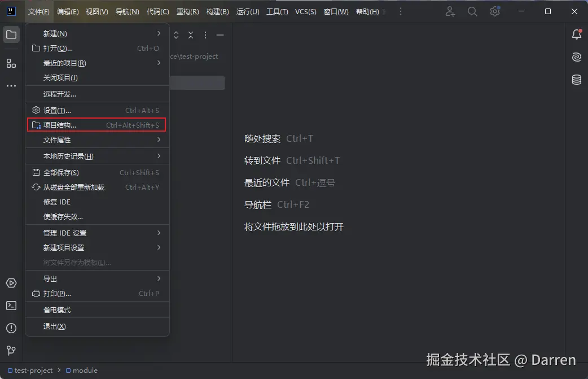Open the 导航(N) menu
The width and height of the screenshot is (588, 379).
coord(127,12)
